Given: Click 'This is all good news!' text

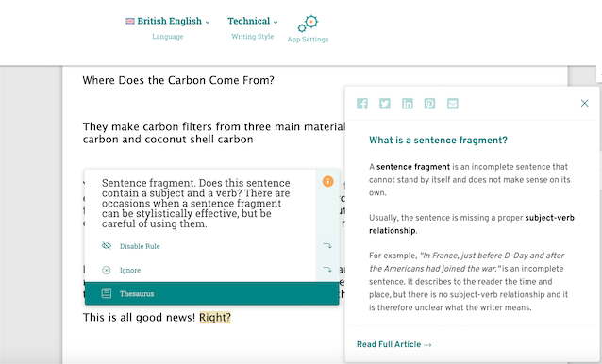Looking at the screenshot, I should (139, 318).
